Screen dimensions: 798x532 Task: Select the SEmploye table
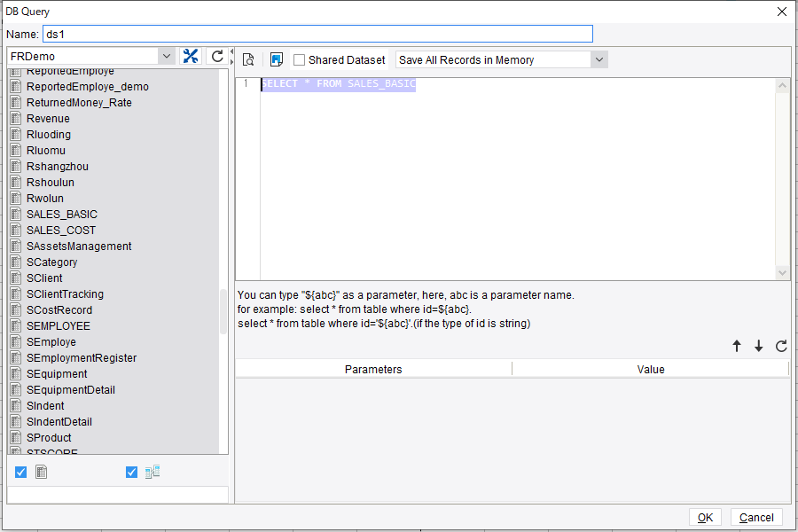(51, 341)
